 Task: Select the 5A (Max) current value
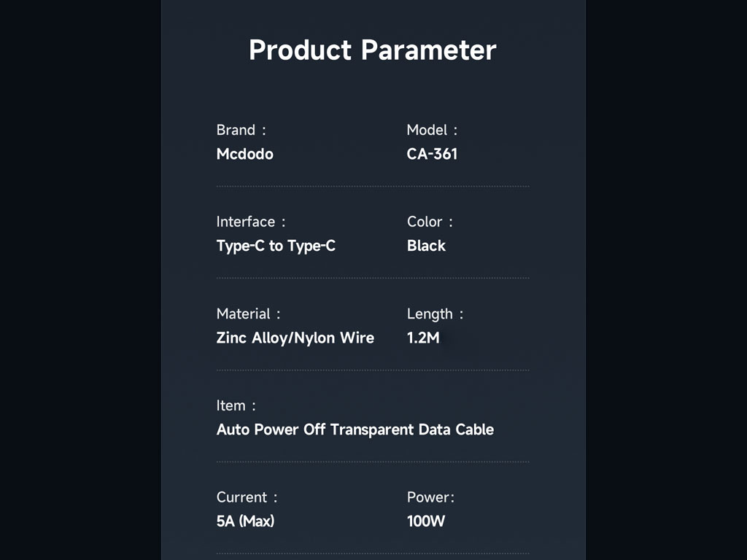245,521
